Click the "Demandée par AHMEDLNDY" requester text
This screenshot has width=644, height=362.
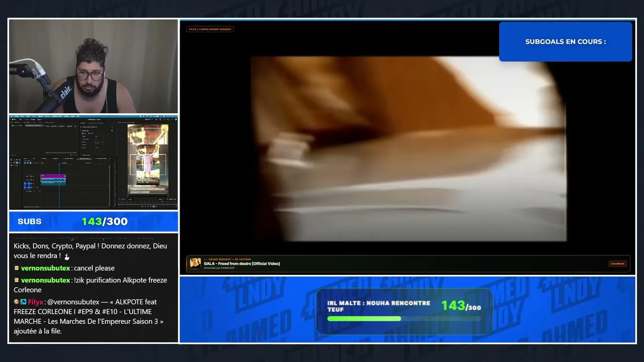coord(220,268)
